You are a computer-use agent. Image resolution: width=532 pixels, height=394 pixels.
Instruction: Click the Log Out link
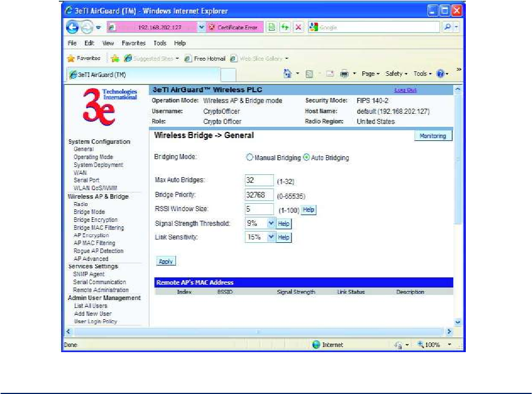point(405,90)
